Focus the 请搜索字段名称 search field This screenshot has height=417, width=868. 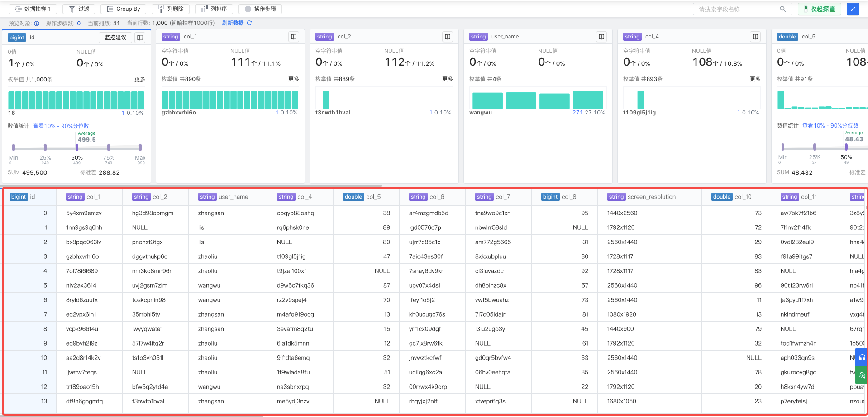point(735,9)
